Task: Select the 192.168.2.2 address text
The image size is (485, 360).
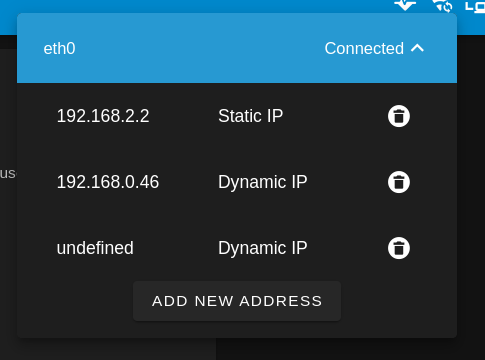Action: 103,116
